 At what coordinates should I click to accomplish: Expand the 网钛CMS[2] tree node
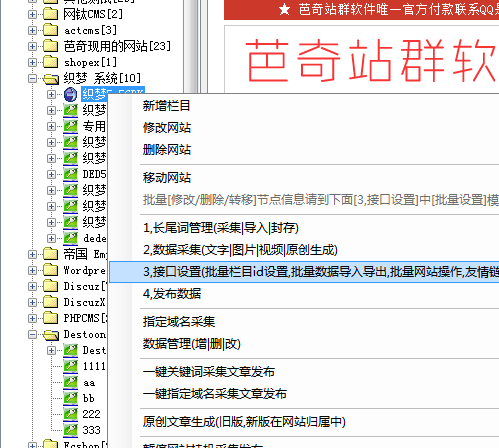pyautogui.click(x=32, y=14)
